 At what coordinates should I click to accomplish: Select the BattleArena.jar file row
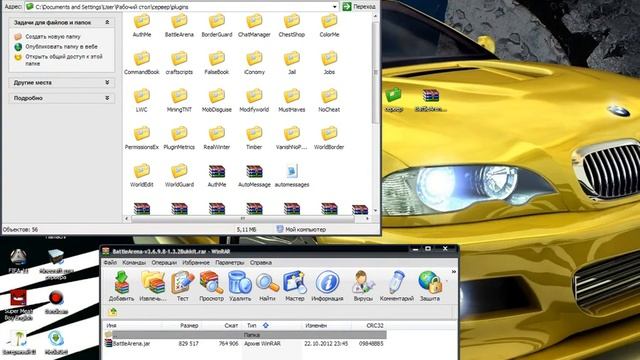245,344
